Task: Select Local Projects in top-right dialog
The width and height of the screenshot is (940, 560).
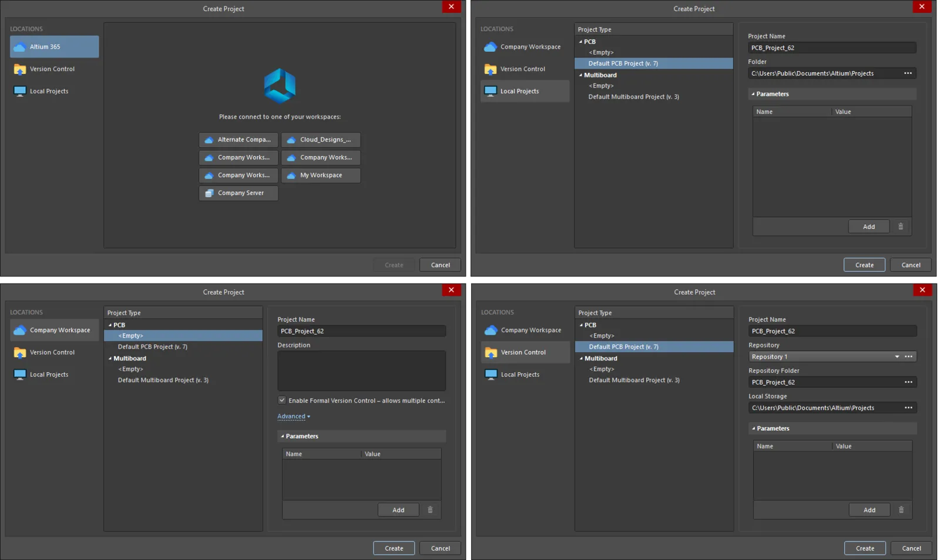Action: pos(525,91)
